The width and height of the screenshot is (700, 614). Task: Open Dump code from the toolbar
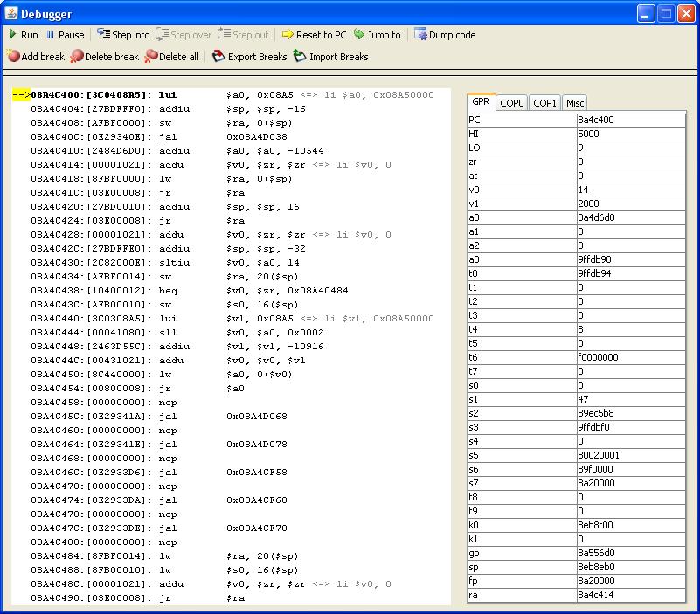445,35
